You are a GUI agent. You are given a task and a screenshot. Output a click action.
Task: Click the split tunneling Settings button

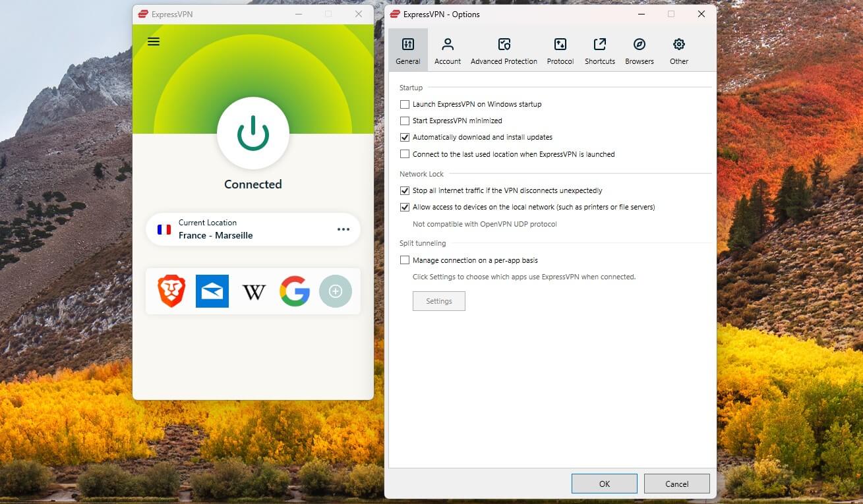point(439,301)
